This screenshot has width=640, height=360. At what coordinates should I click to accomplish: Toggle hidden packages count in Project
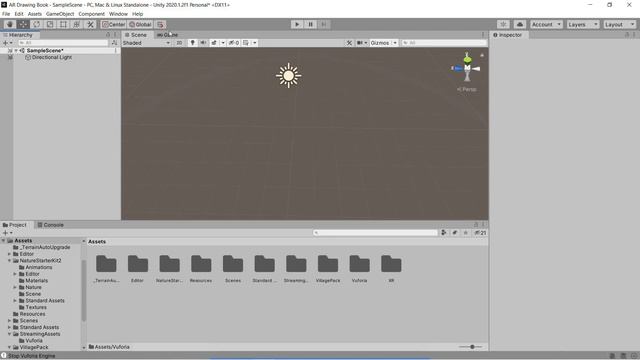[480, 233]
